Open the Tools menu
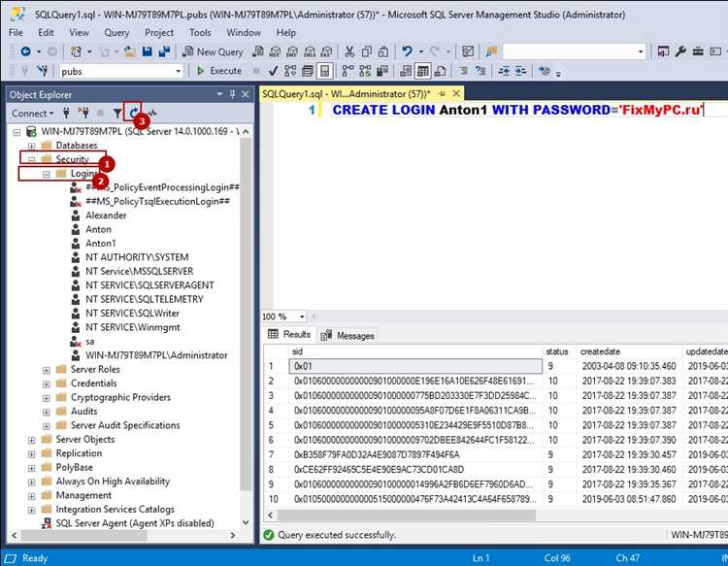The height and width of the screenshot is (566, 728). tap(200, 32)
